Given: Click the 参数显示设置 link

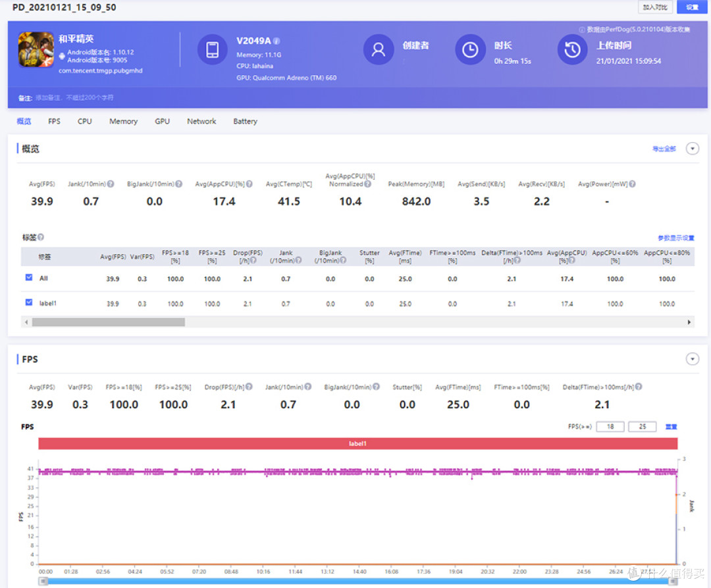Looking at the screenshot, I should 675,238.
